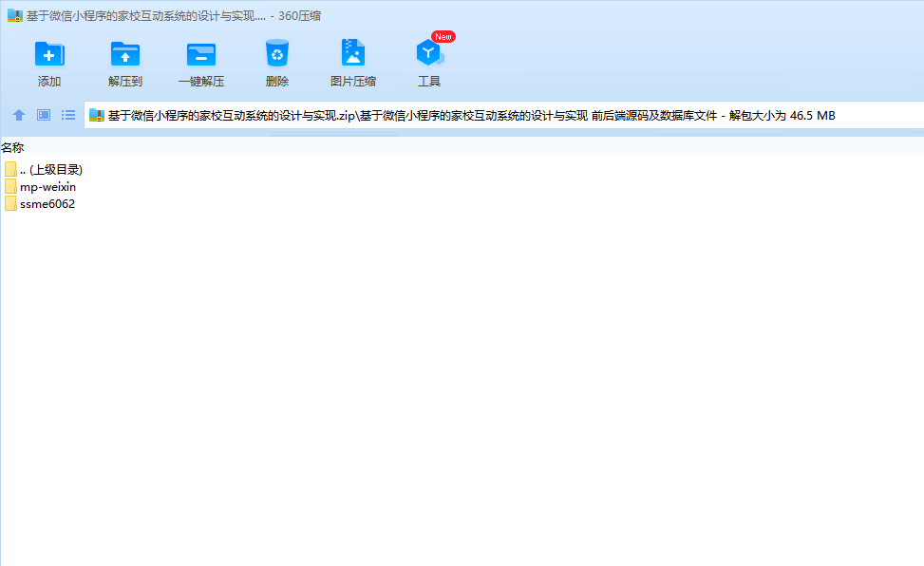Click the 360压缩 app icon in title bar
The height and width of the screenshot is (566, 924).
(x=15, y=16)
